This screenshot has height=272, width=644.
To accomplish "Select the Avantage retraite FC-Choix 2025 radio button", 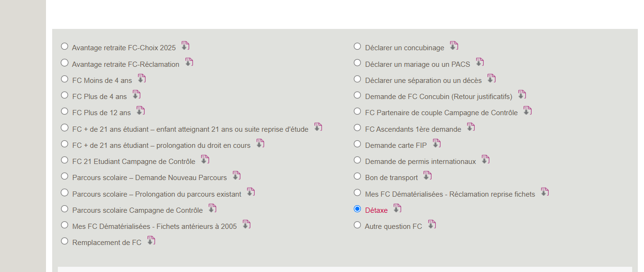I will [x=64, y=46].
